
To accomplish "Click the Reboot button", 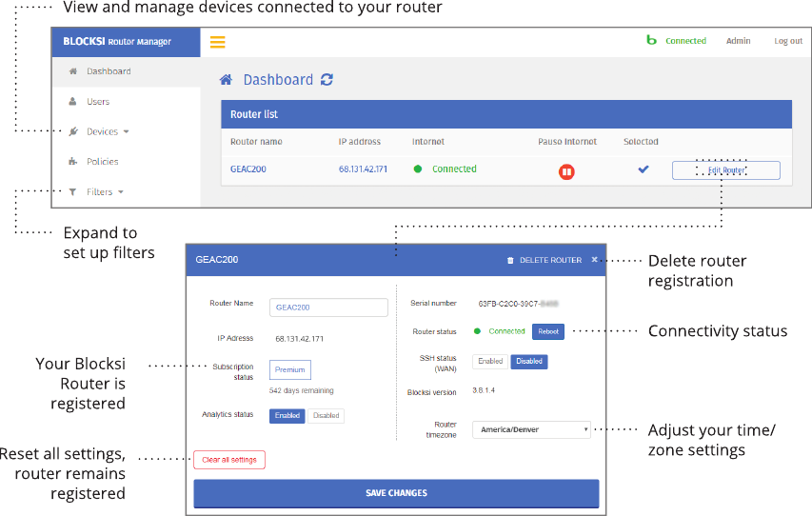I will (x=548, y=331).
